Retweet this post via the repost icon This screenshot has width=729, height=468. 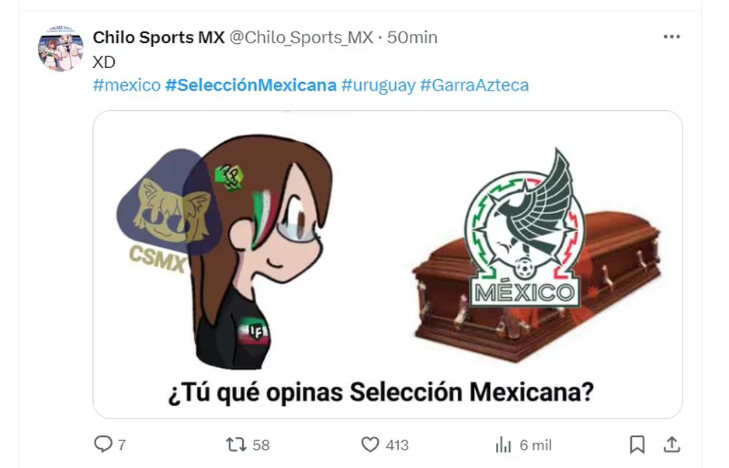coord(236,445)
